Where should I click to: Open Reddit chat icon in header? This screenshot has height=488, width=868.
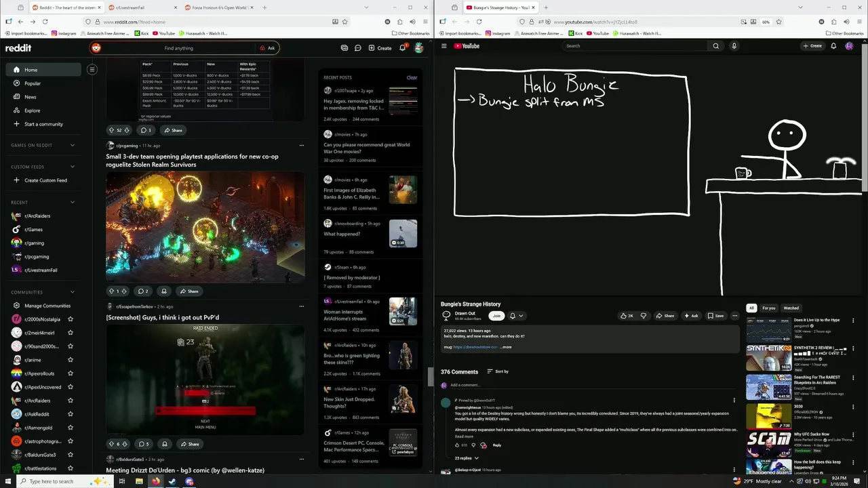coord(357,48)
